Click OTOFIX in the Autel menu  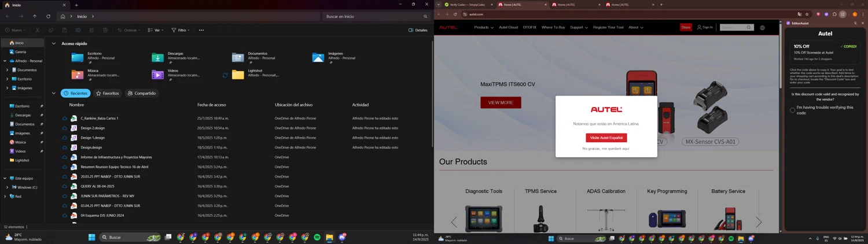click(x=529, y=27)
